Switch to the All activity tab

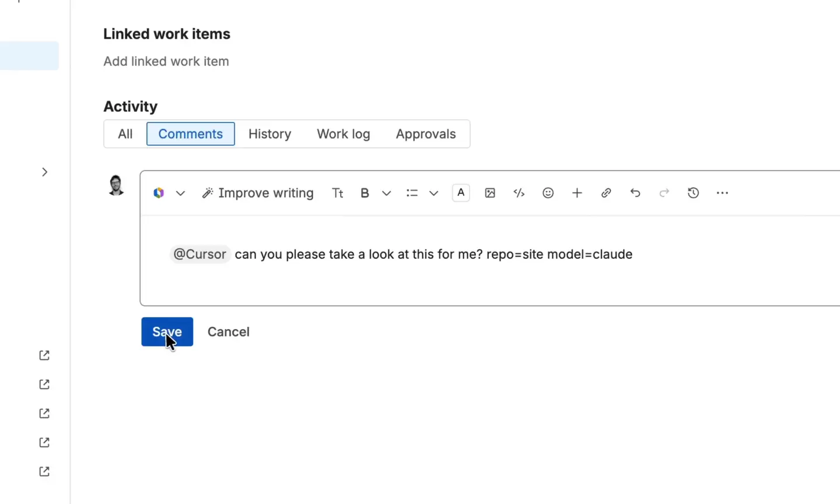tap(125, 134)
